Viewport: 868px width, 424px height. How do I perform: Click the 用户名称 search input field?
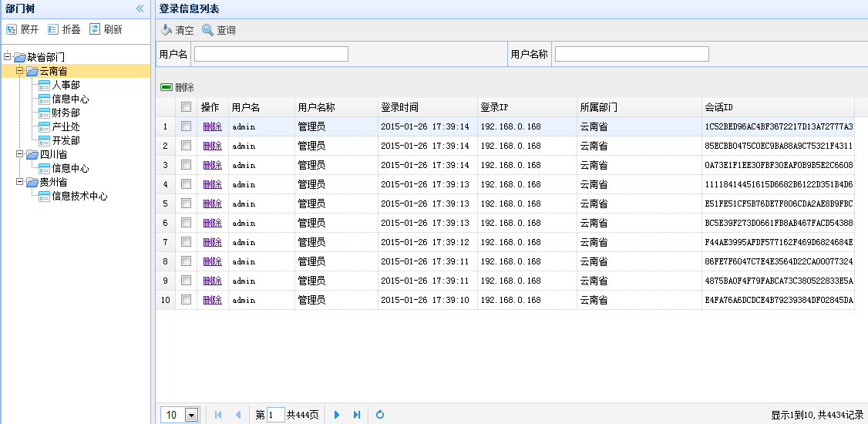pos(632,54)
